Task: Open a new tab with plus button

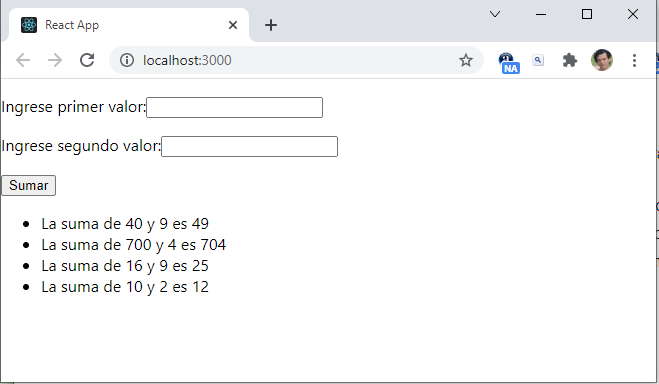Action: (271, 25)
